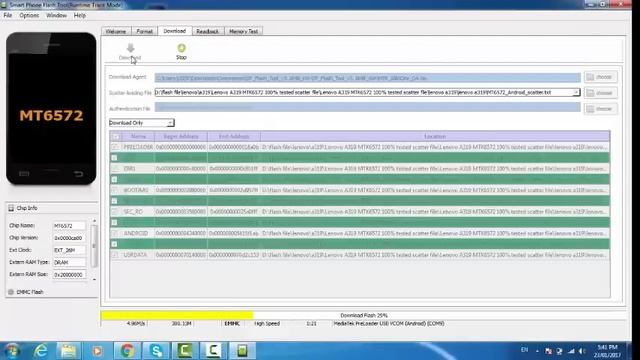Toggle the BOOTIMG row checkbox

pos(115,190)
